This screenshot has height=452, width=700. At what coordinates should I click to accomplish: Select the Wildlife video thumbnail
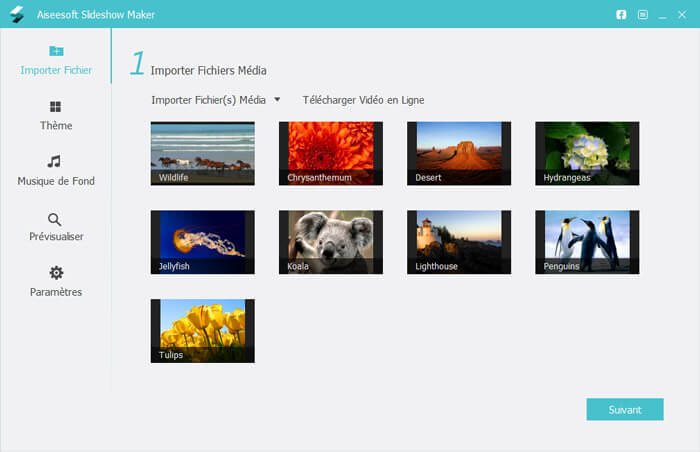[x=203, y=153]
